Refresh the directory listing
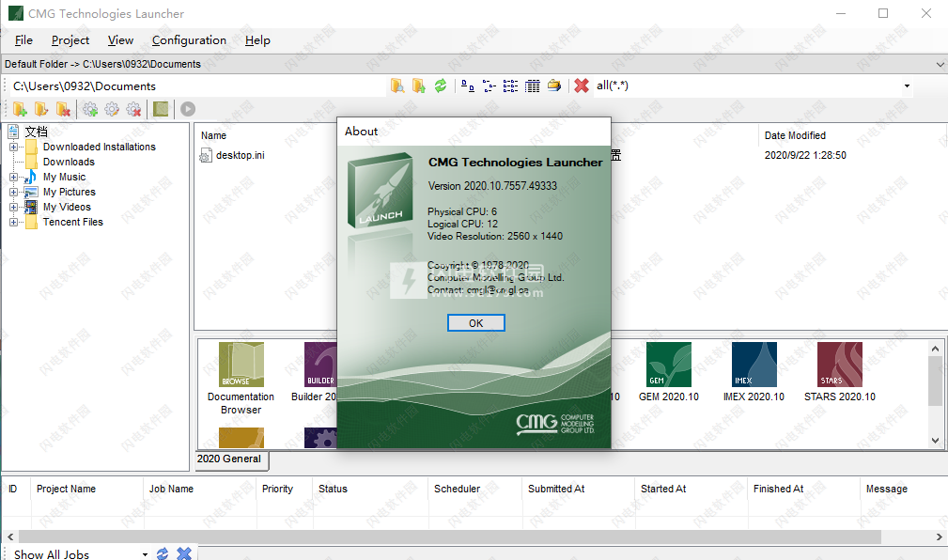The image size is (948, 560). coord(440,86)
